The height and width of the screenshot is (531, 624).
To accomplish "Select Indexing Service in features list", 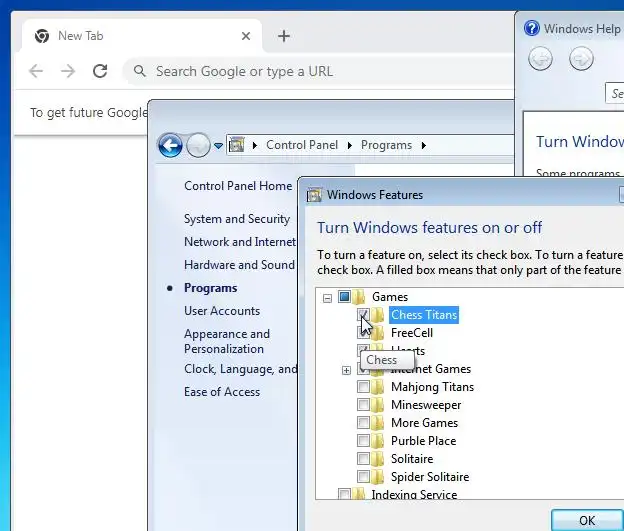I will pos(414,494).
